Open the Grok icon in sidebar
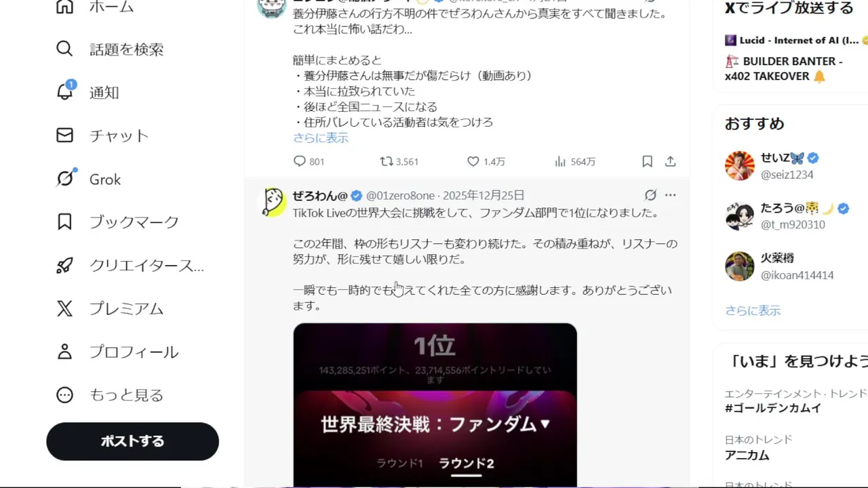 click(x=65, y=178)
